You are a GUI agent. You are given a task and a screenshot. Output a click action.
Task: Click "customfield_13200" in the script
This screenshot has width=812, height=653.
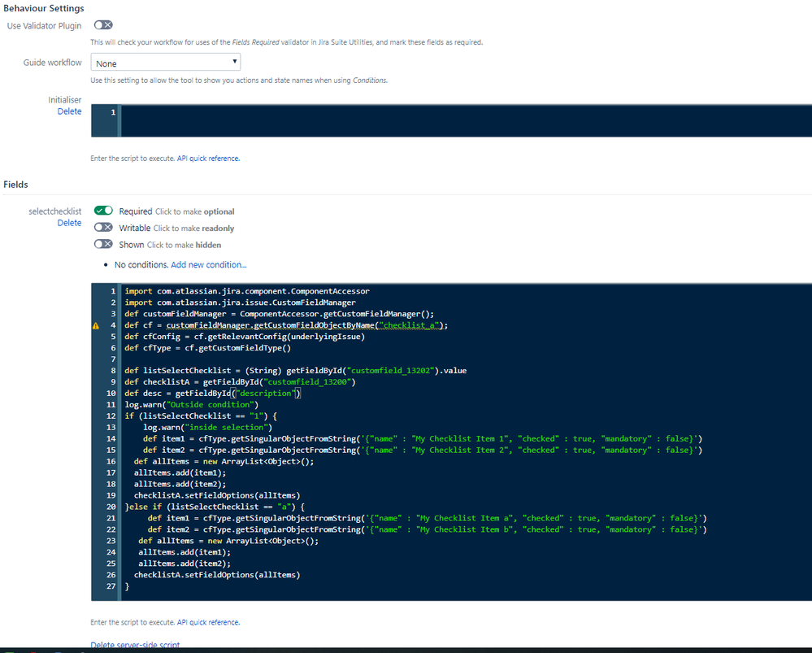pyautogui.click(x=309, y=381)
